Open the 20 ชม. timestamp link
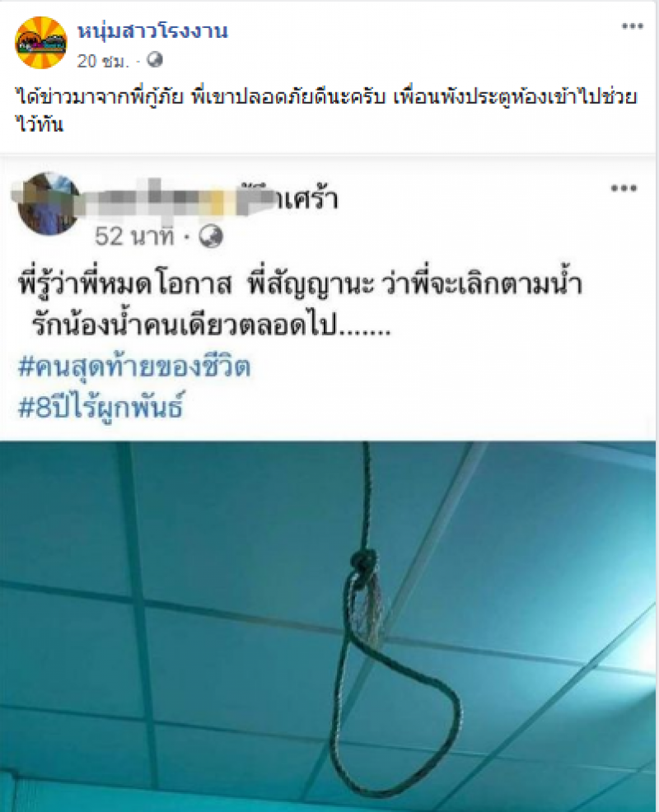 (103, 61)
